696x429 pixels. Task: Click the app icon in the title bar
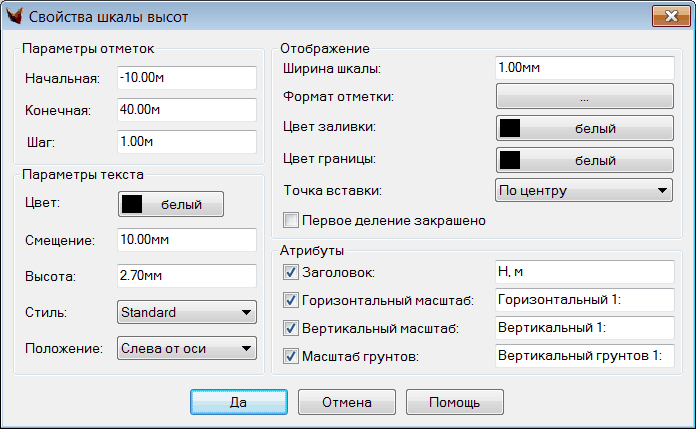15,17
